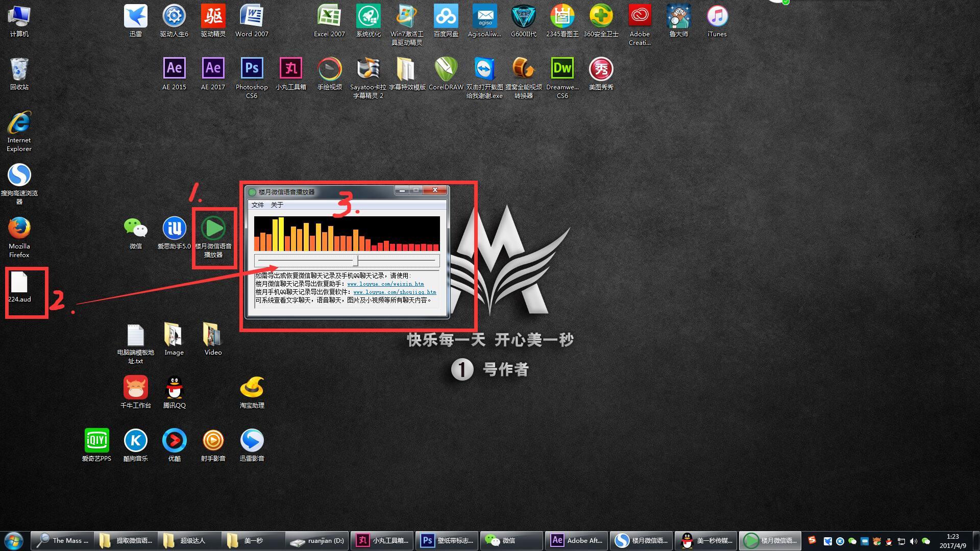Viewport: 980px width, 551px height.
Task: Select the 计算机 desktop icon
Action: 19,21
